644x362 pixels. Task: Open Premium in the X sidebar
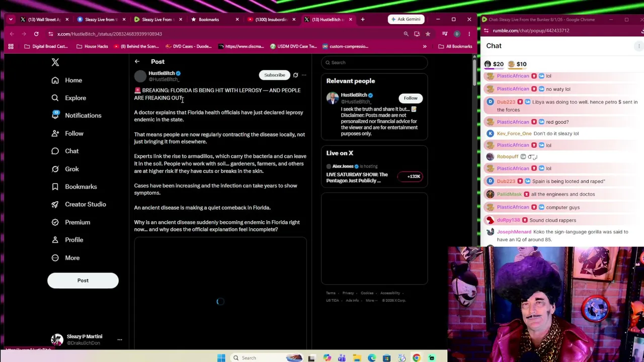point(70,222)
